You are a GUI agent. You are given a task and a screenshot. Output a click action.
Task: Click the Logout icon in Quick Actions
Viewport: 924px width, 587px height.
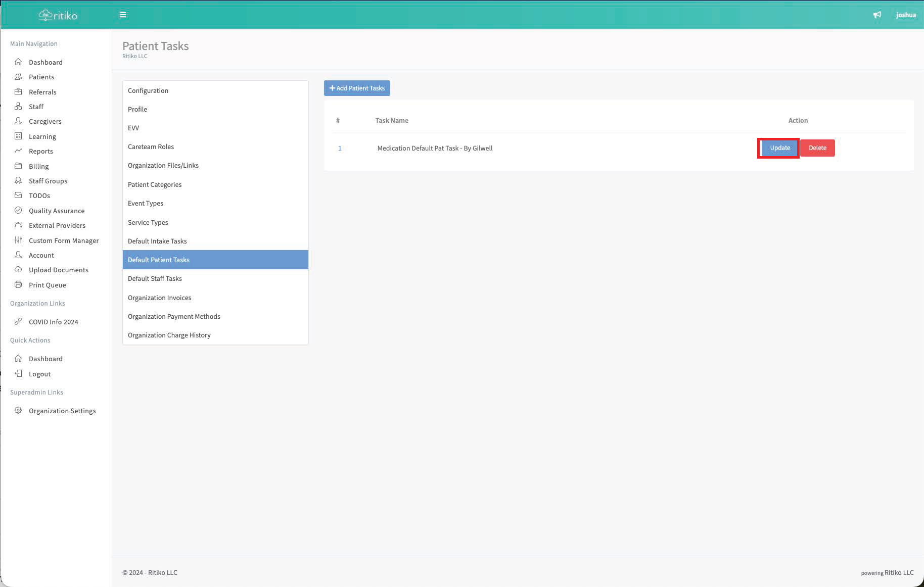point(18,374)
